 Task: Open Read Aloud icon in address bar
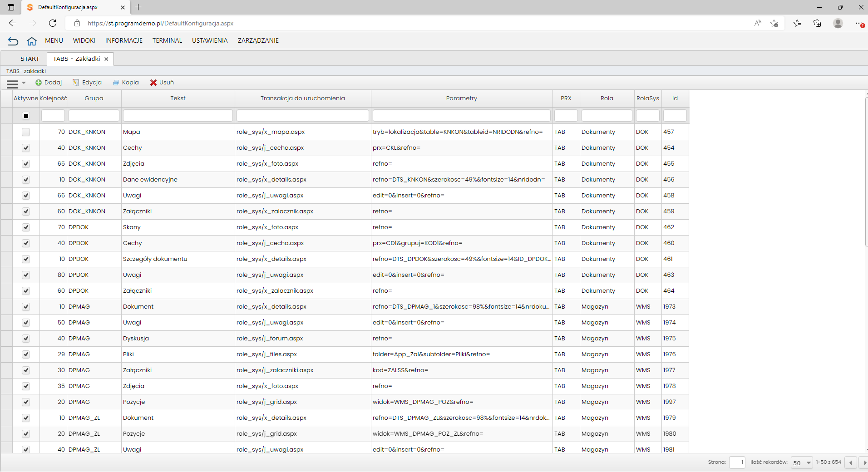click(757, 23)
